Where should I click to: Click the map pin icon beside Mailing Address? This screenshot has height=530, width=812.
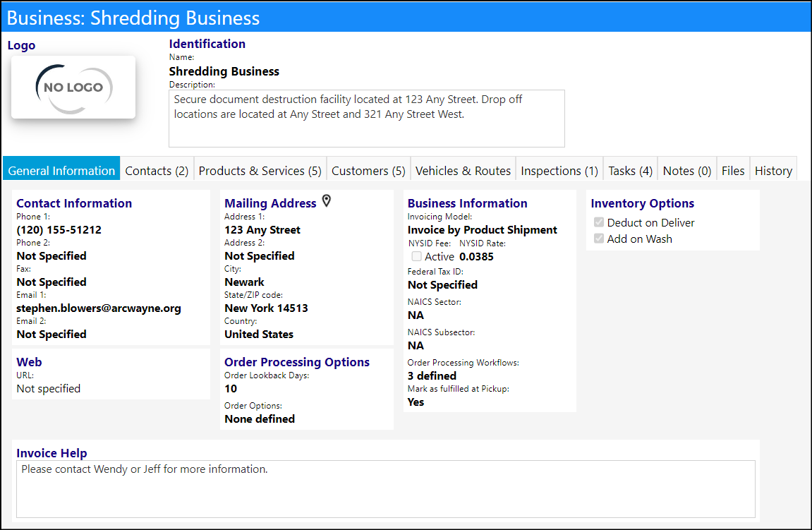326,201
